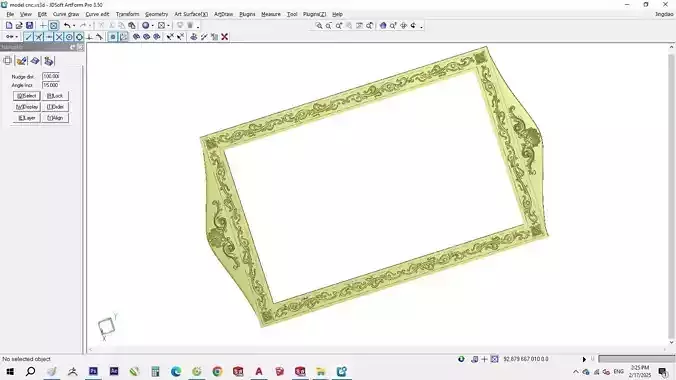Click the status bar progress bar

tap(636, 359)
